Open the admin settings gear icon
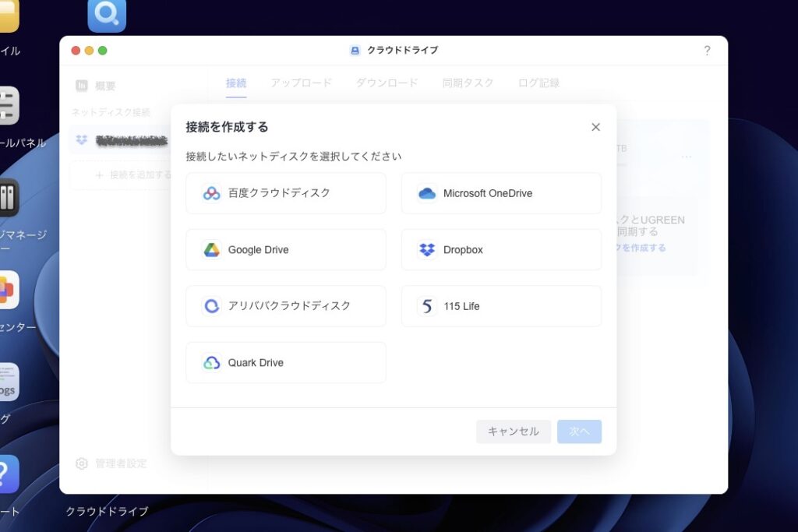The height and width of the screenshot is (532, 798). tap(82, 463)
